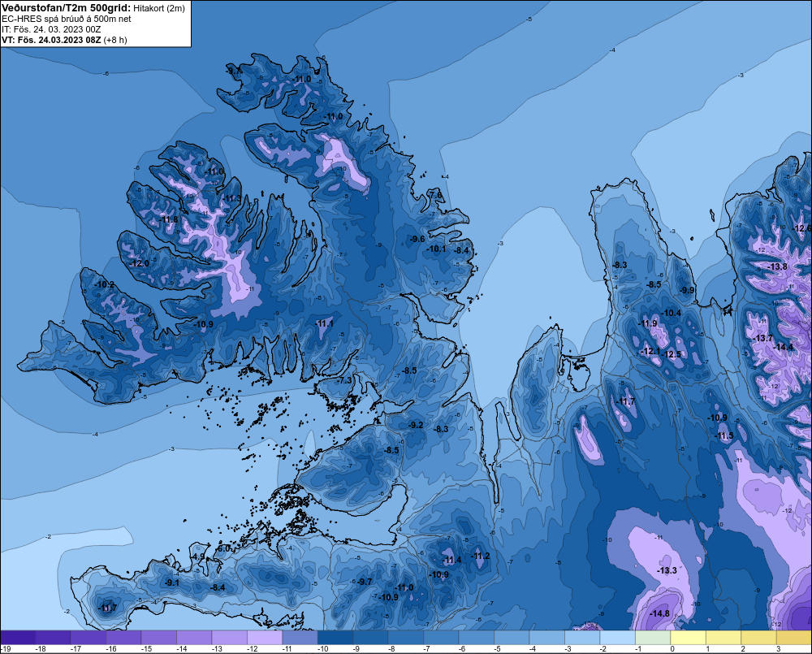Click the -9.1 temperature value
812x654 pixels.
(172, 583)
